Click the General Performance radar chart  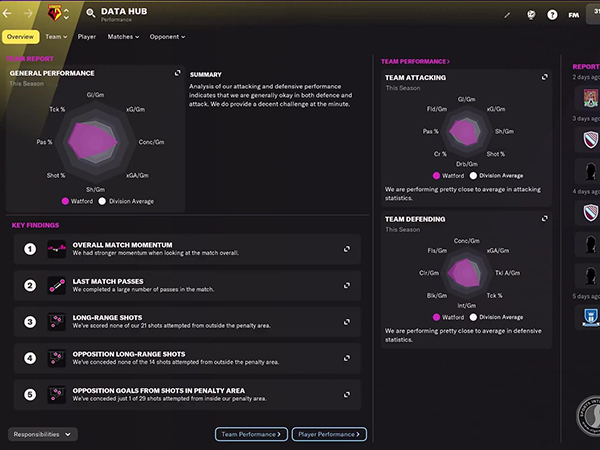point(95,142)
